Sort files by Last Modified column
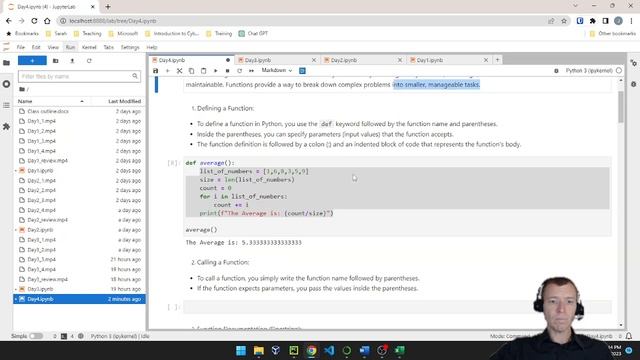 124,101
